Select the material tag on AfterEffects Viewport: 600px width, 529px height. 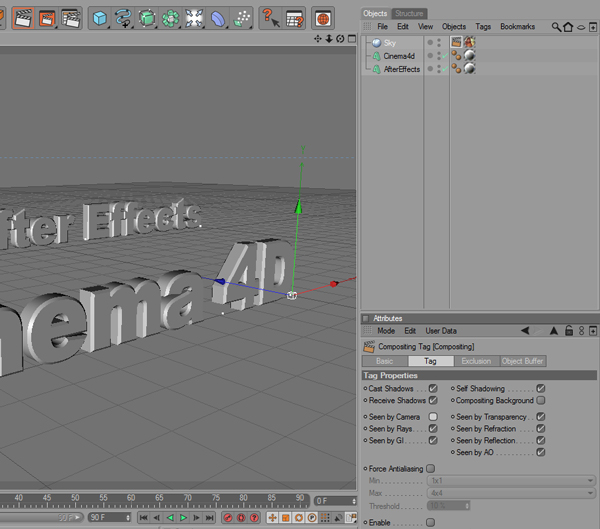pyautogui.click(x=470, y=69)
